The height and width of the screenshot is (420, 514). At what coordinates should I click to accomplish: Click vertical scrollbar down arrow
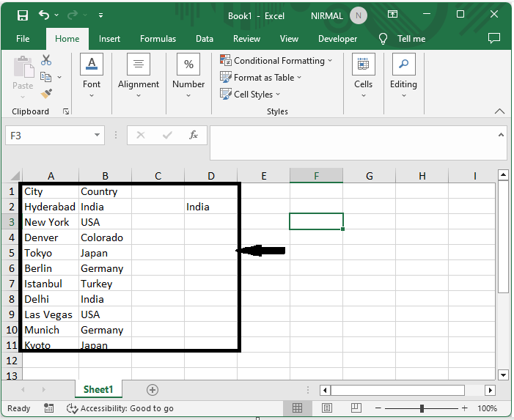coord(503,375)
